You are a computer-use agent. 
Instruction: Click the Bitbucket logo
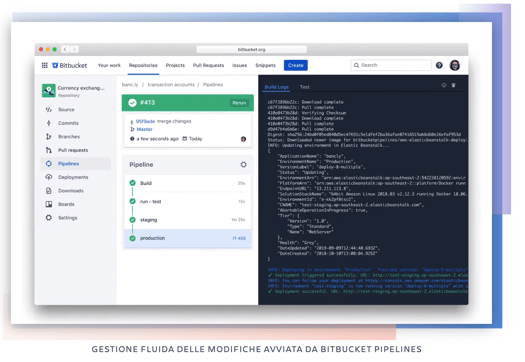pos(70,65)
